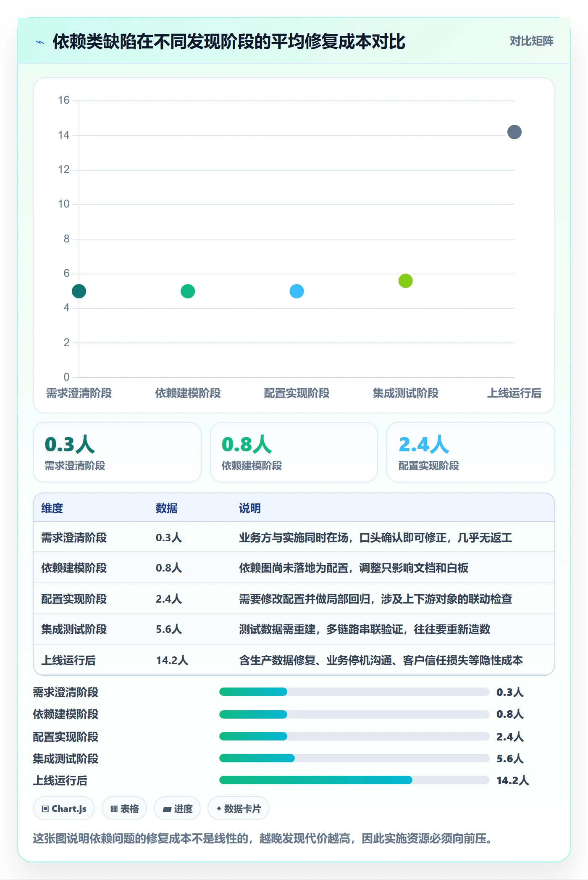The image size is (588, 880).
Task: Click the chart title 依赖类缺陷在不同发现阶段的平均修复成本对比
Action: point(229,42)
